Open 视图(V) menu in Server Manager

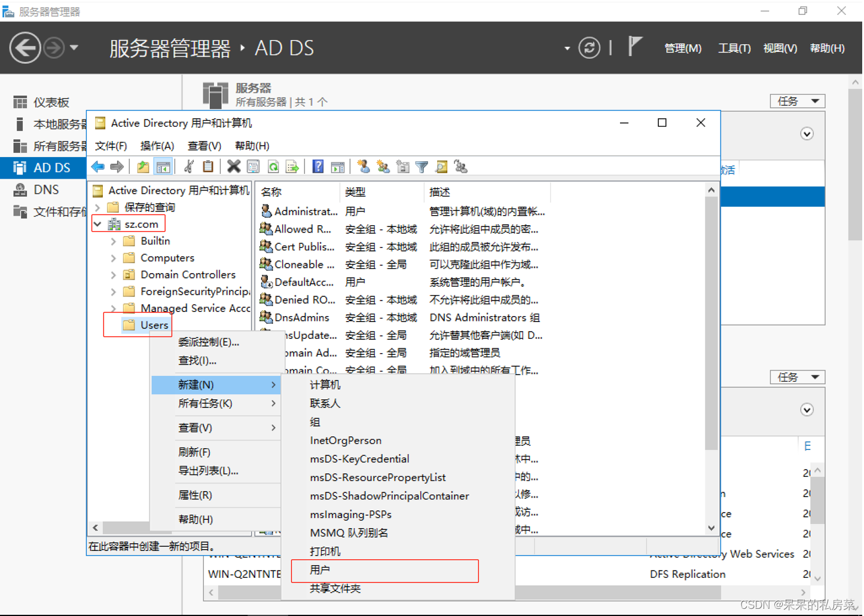pos(780,48)
